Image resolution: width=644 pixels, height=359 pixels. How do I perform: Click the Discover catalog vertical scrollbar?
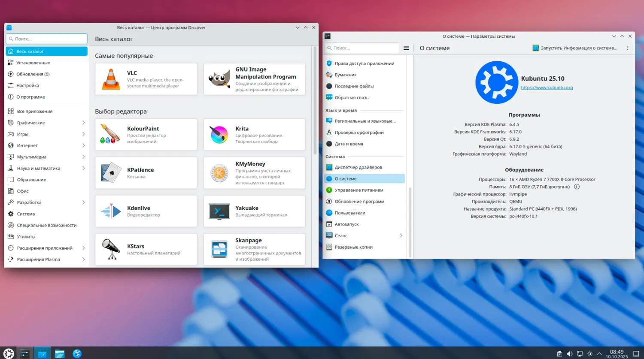tap(315, 101)
